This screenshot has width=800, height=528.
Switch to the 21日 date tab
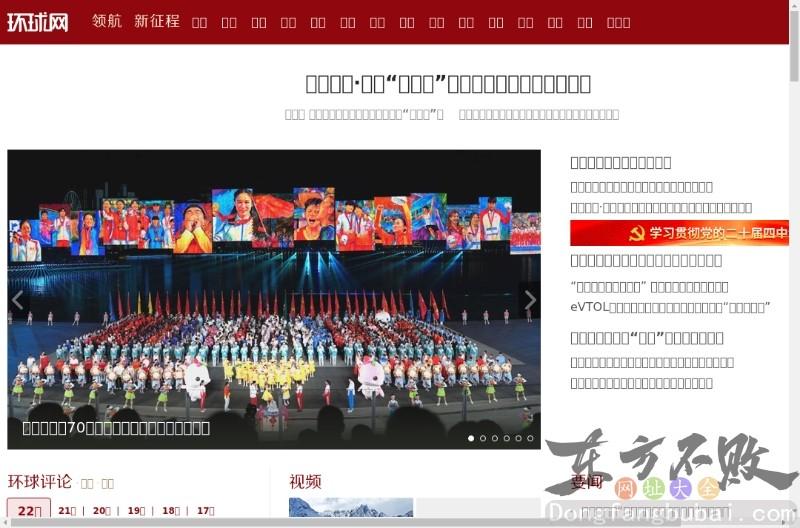67,511
